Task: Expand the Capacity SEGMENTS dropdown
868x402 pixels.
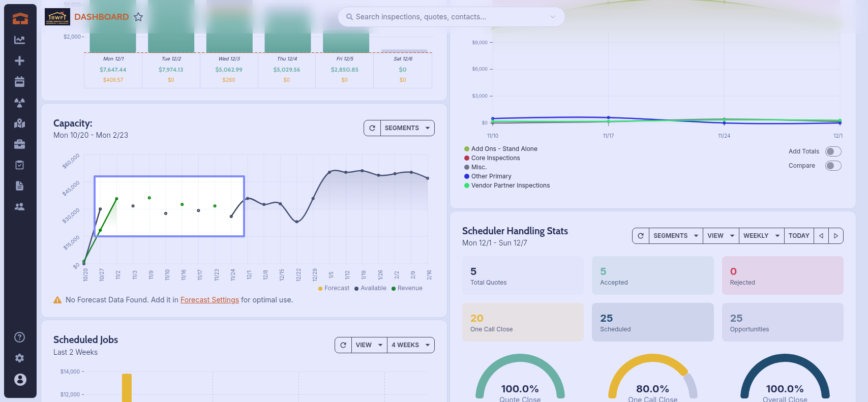Action: [x=407, y=128]
